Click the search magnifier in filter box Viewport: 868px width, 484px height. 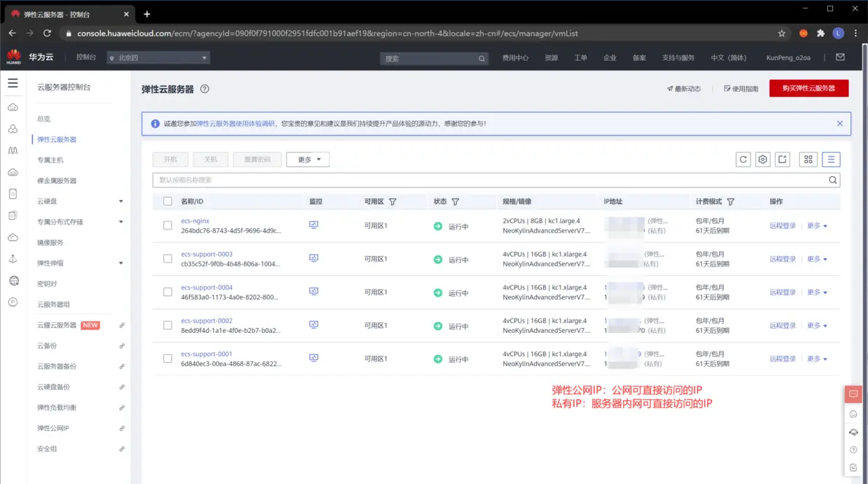tap(832, 180)
